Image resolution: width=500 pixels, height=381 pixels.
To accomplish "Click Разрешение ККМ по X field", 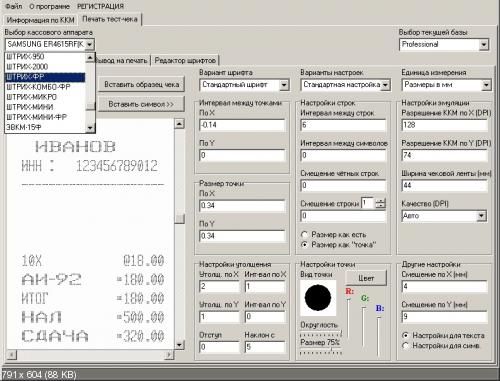I will [444, 125].
